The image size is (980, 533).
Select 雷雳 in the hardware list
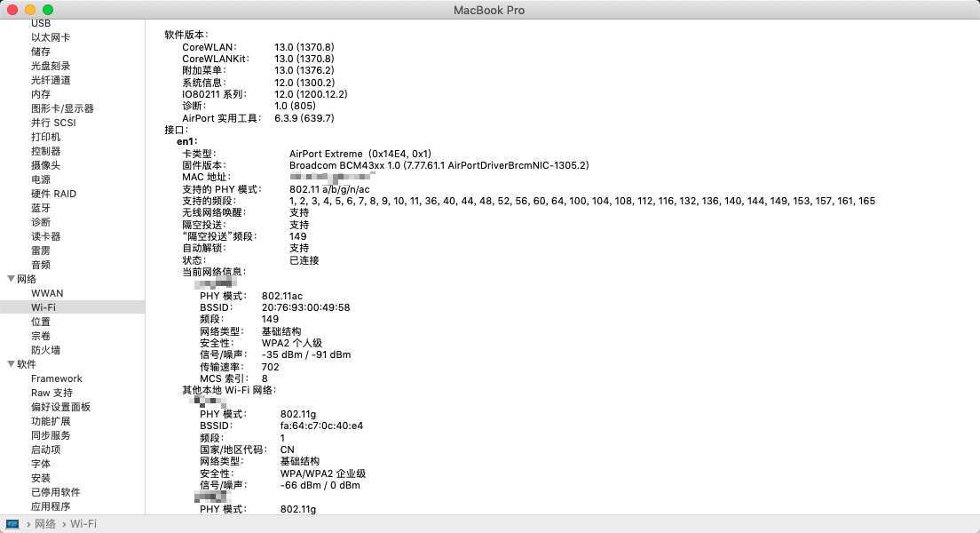tap(41, 251)
